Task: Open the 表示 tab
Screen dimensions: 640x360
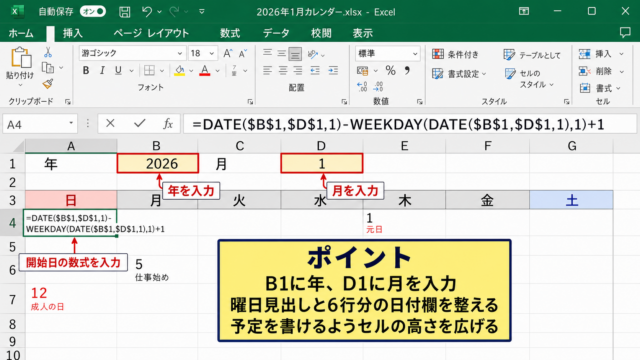Action: (362, 33)
